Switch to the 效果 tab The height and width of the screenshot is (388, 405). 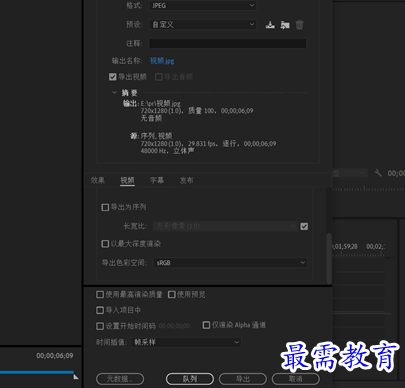(x=97, y=180)
